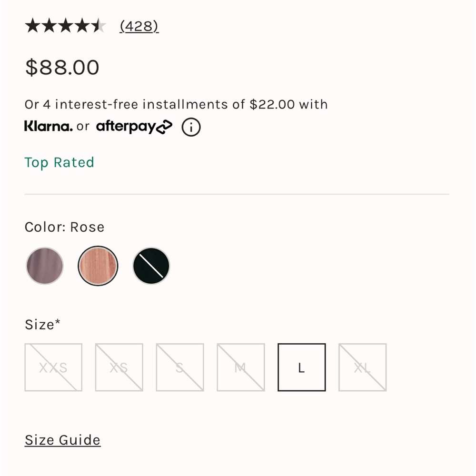Click the Afterpay logo
Viewport: 476px width, 476px height.
pos(134,126)
